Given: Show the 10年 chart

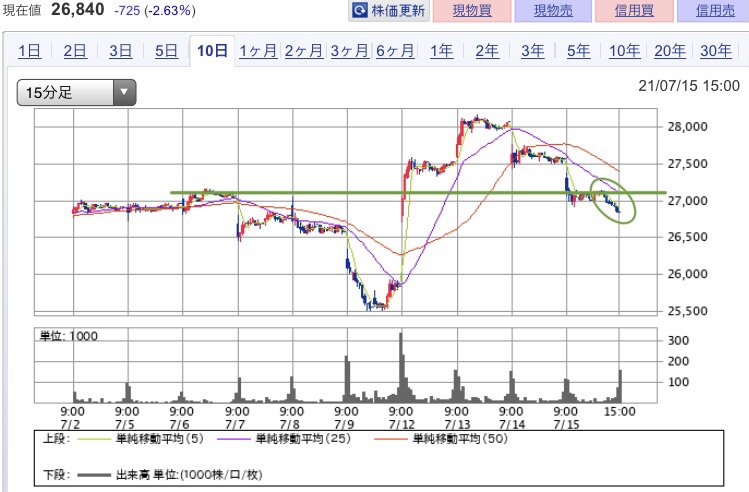Looking at the screenshot, I should click(624, 51).
